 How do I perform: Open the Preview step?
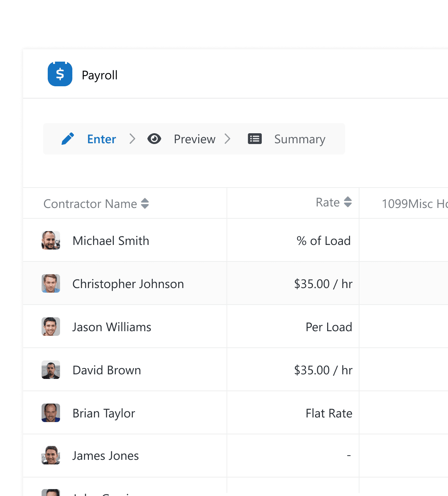click(x=194, y=139)
